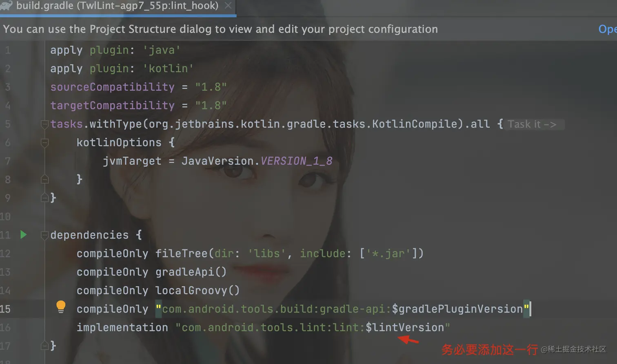Viewport: 617px width, 364px height.
Task: Click the 'libs' directory string
Action: click(x=266, y=254)
